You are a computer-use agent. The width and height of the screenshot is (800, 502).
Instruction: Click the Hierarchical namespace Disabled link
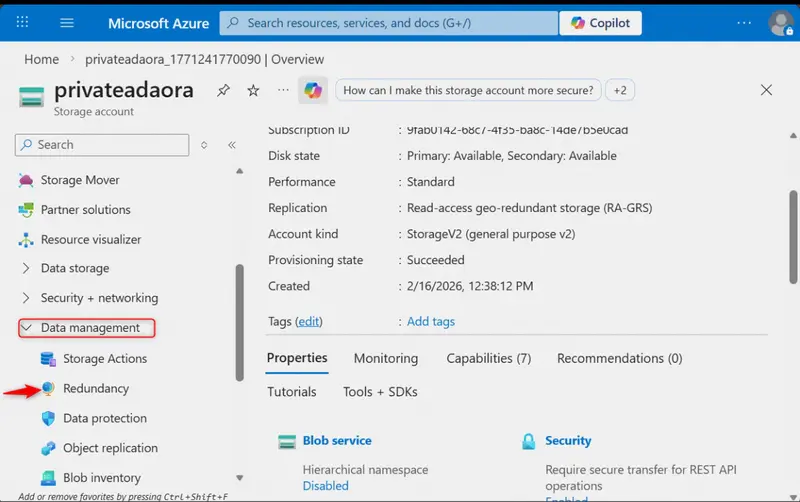tap(326, 486)
